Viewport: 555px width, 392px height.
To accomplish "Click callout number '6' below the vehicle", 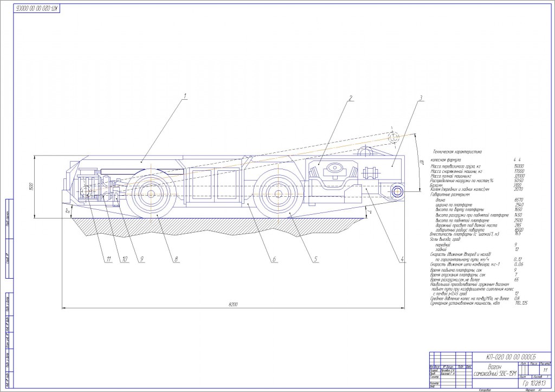I will click(274, 260).
